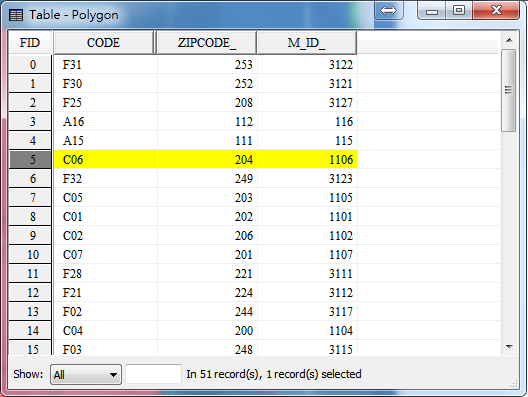Click the CODE column header
Viewport: 528px width, 397px height.
tap(103, 43)
